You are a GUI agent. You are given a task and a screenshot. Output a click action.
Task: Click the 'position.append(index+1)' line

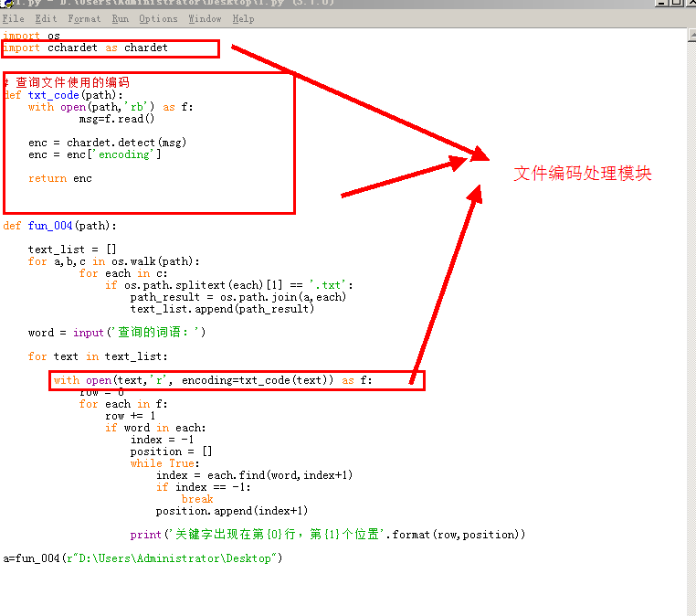click(x=232, y=511)
